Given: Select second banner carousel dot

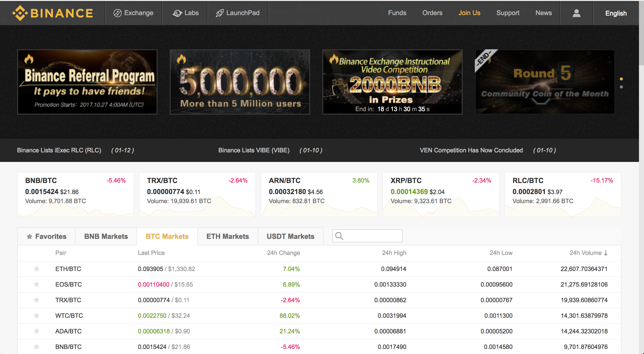Looking at the screenshot, I should click(x=621, y=87).
